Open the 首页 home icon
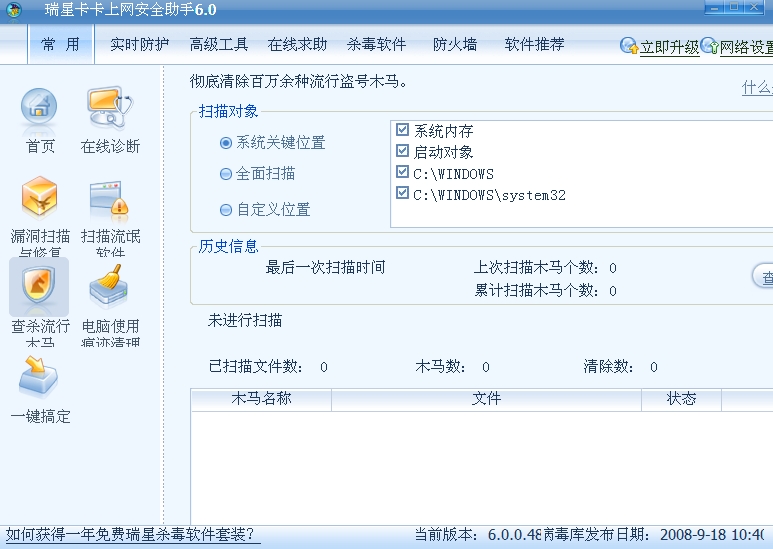 pyautogui.click(x=39, y=111)
